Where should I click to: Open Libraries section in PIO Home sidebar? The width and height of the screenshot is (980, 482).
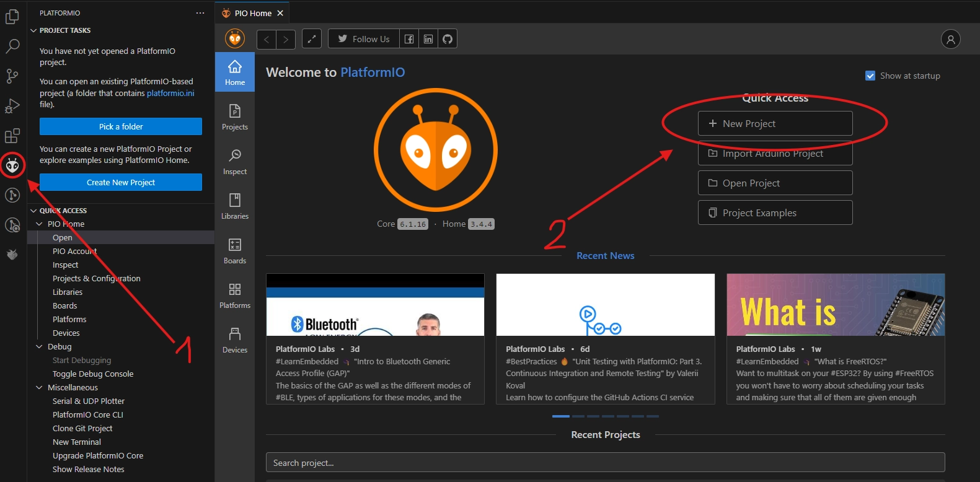tap(235, 206)
